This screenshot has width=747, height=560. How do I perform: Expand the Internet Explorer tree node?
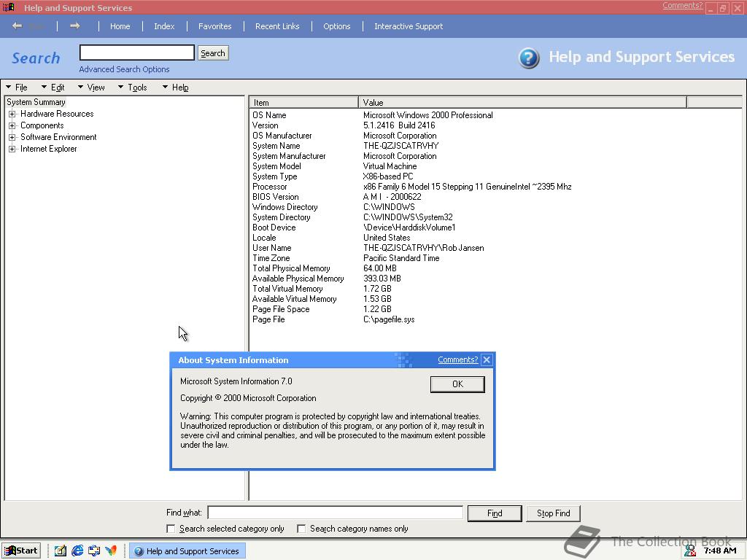point(12,149)
